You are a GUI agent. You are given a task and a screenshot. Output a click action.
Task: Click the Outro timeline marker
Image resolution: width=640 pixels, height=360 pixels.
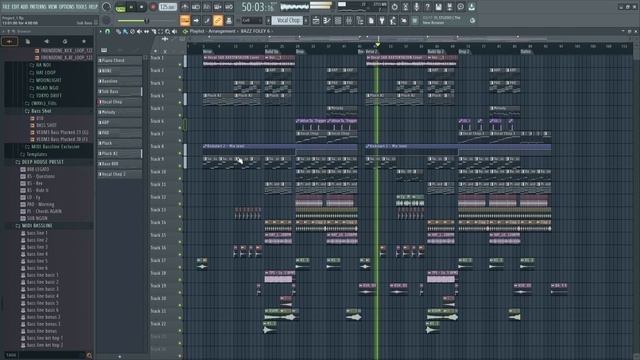(x=526, y=52)
